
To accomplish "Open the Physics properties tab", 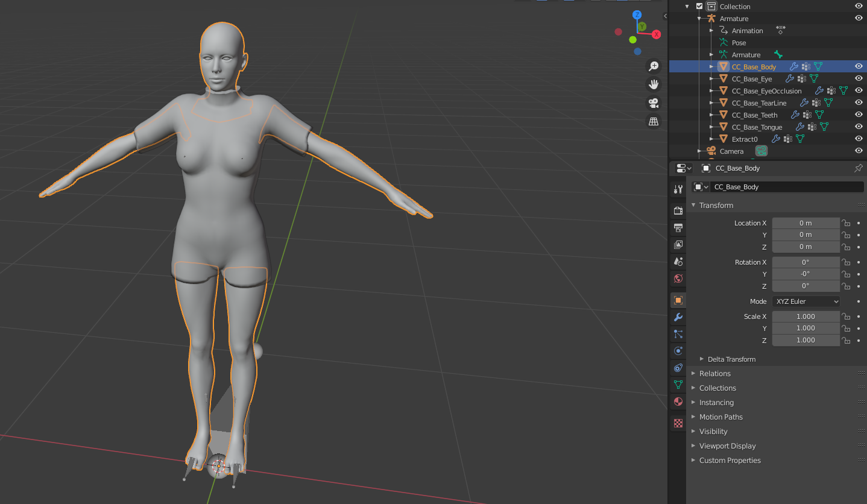I will (x=678, y=350).
